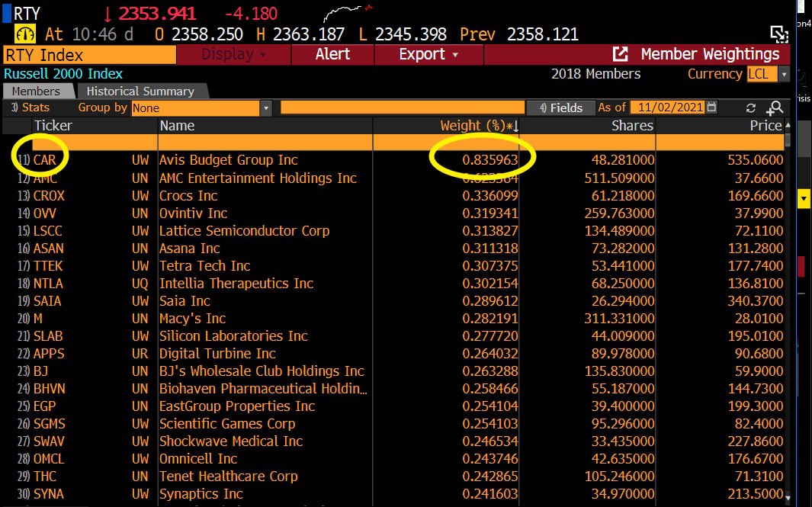Select the LSCC ticker
Screen dimensions: 812x507
pos(47,231)
